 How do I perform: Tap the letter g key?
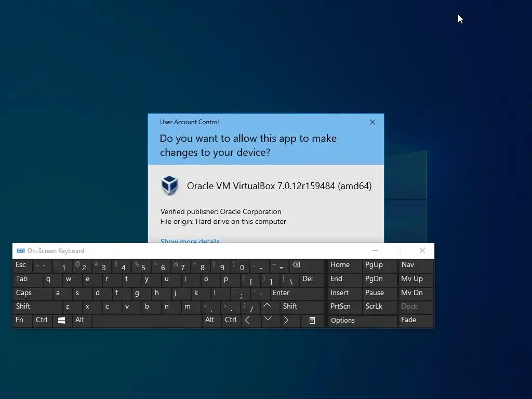[x=141, y=294]
